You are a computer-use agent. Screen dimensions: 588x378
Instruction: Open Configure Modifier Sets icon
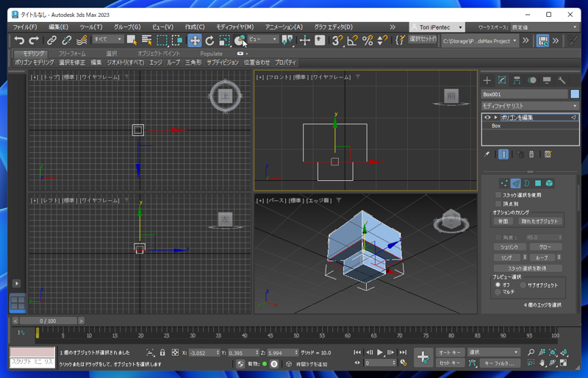[548, 154]
